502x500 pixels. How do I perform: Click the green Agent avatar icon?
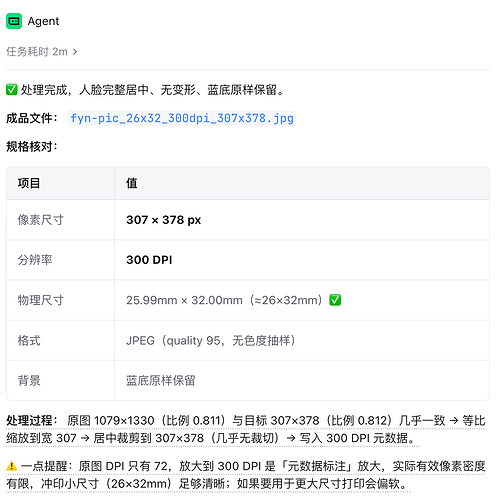point(14,21)
